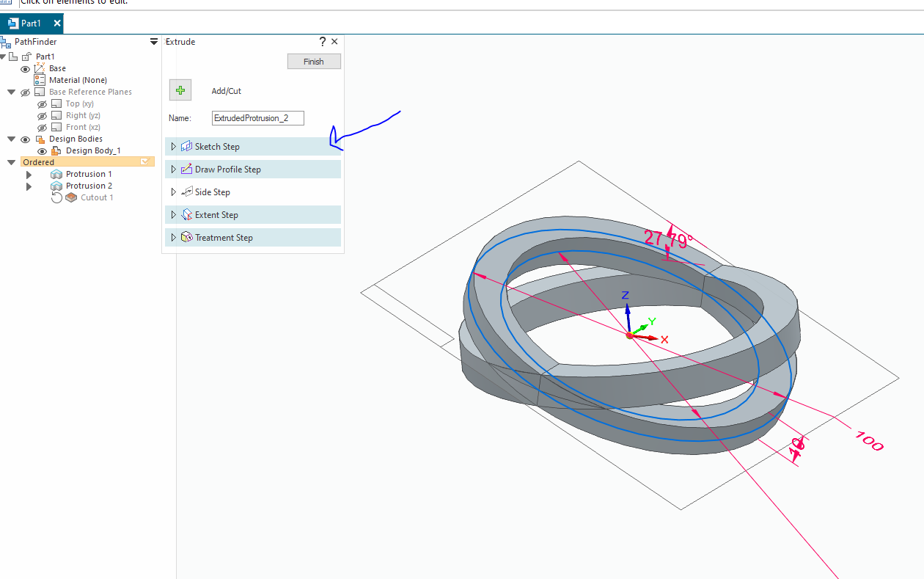The width and height of the screenshot is (924, 579).
Task: Click the Protrusion 1 feature icon
Action: click(56, 174)
